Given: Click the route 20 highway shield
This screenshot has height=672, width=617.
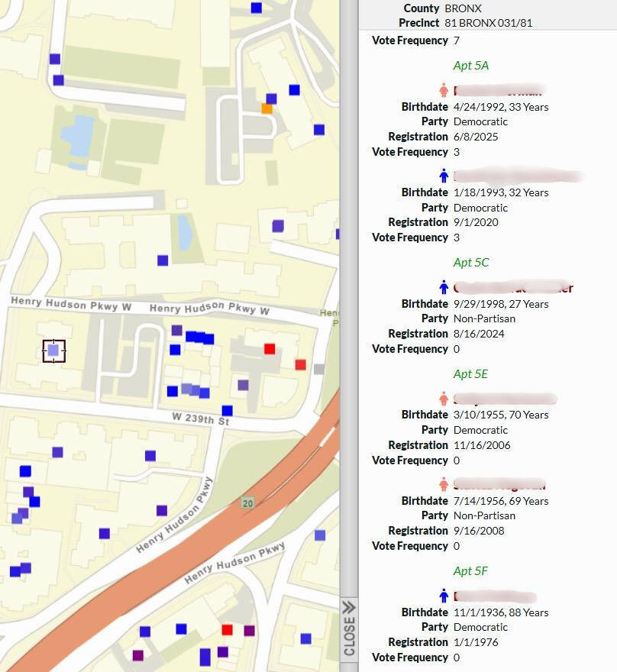Looking at the screenshot, I should click(x=247, y=503).
